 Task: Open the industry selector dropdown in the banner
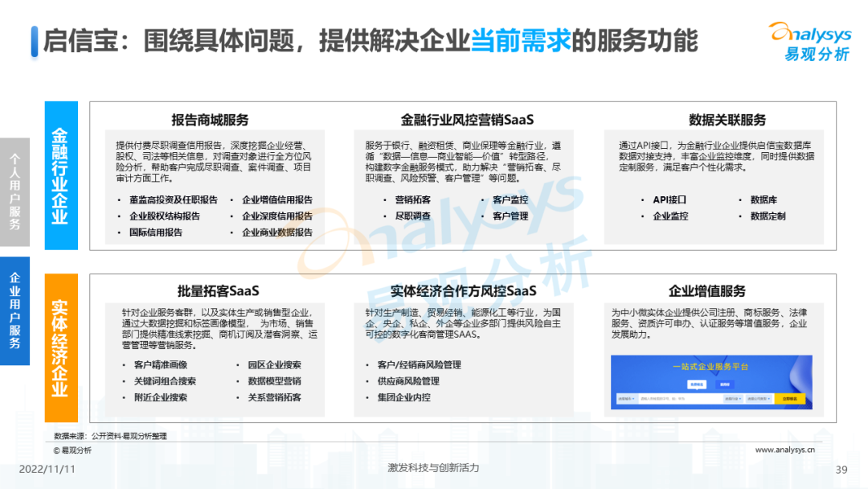tap(734, 399)
